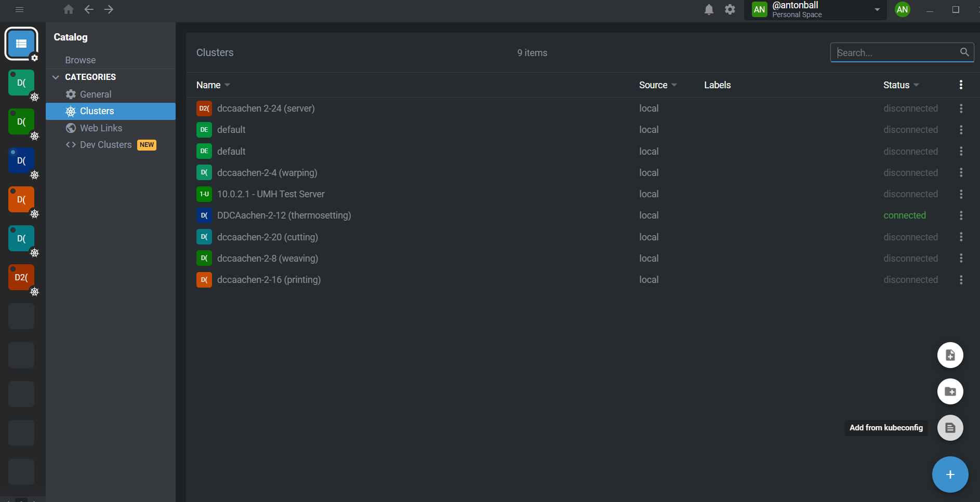Open options menu for dccaachen-2-16 (printing)
Screen dimensions: 980x502
coord(961,280)
